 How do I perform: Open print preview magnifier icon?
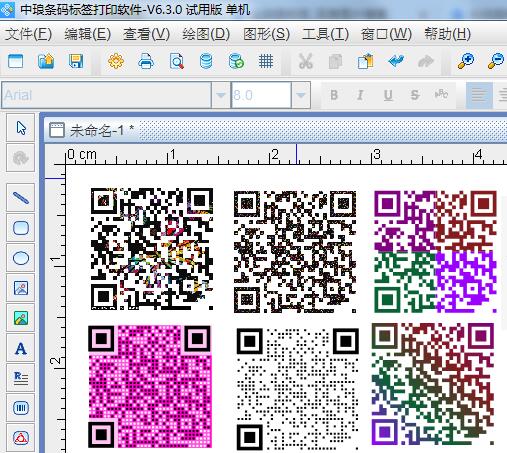point(176,61)
